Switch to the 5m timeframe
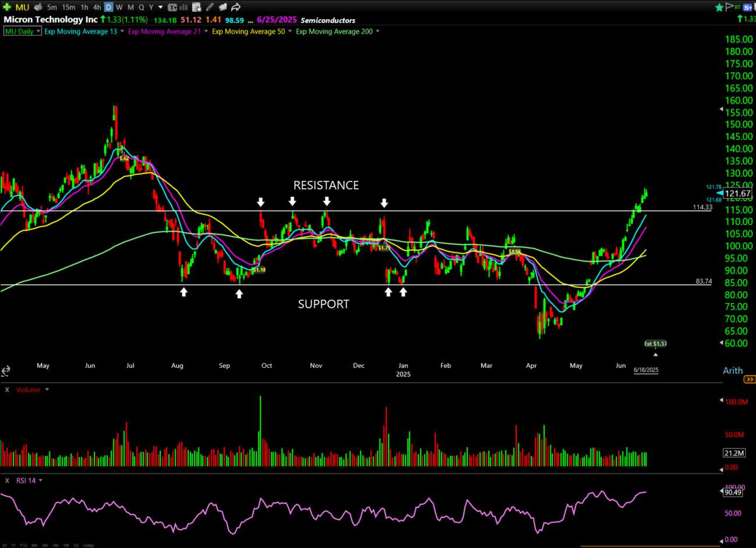Image resolution: width=756 pixels, height=548 pixels. click(x=52, y=7)
